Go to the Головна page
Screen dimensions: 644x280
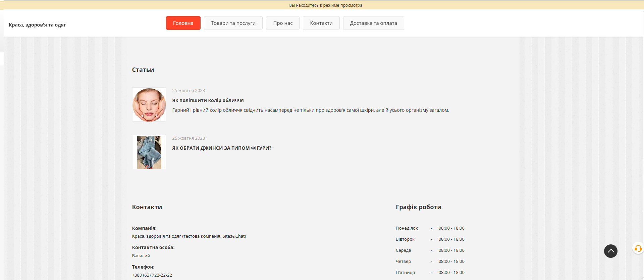183,23
